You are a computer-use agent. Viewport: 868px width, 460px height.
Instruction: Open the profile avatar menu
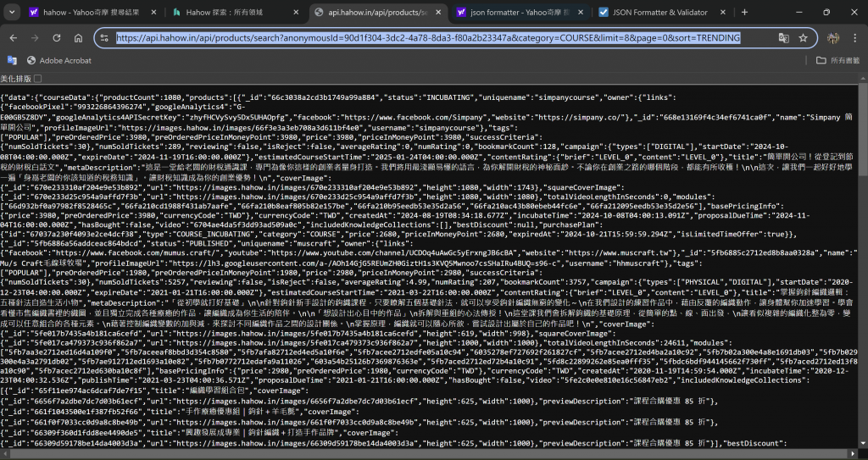pos(833,37)
